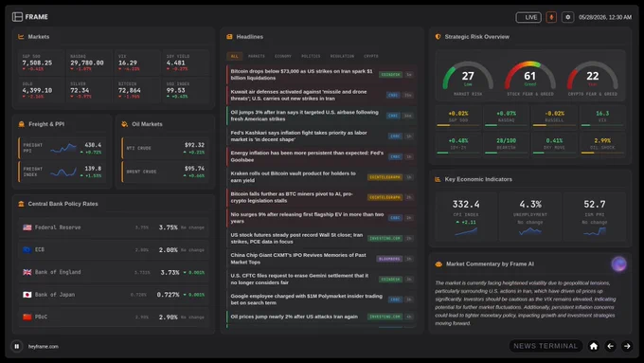Click the Freight PPI sparkline chart
The height and width of the screenshot is (363, 644).
pyautogui.click(x=63, y=148)
